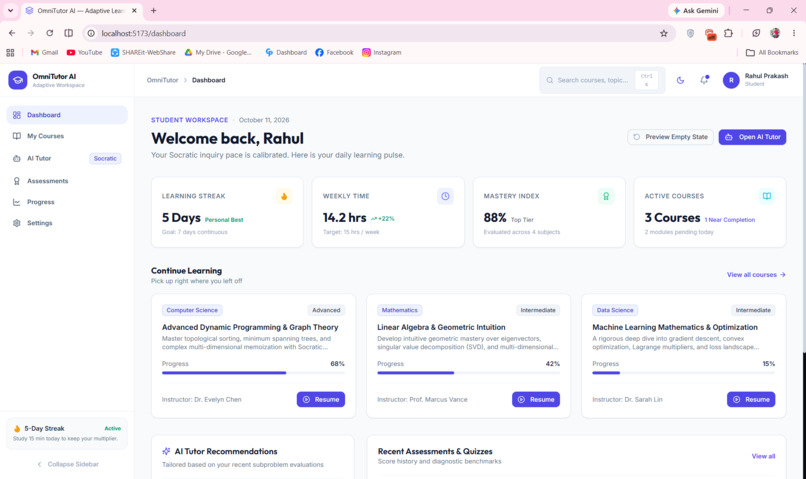Go to Assessments in the sidebar

[67, 181]
